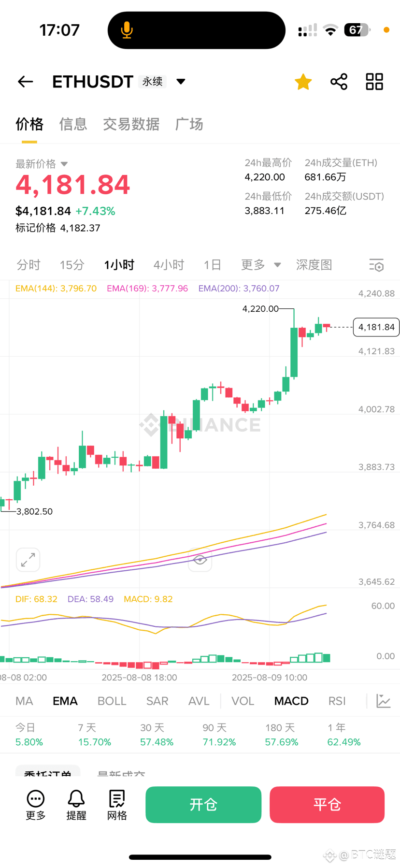400x868 pixels.
Task: Select the 1小时 chart interval
Action: tap(119, 265)
